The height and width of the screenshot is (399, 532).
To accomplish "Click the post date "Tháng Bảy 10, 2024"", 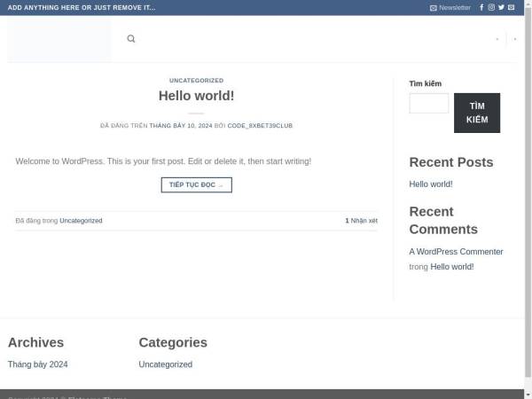I will tap(181, 126).
